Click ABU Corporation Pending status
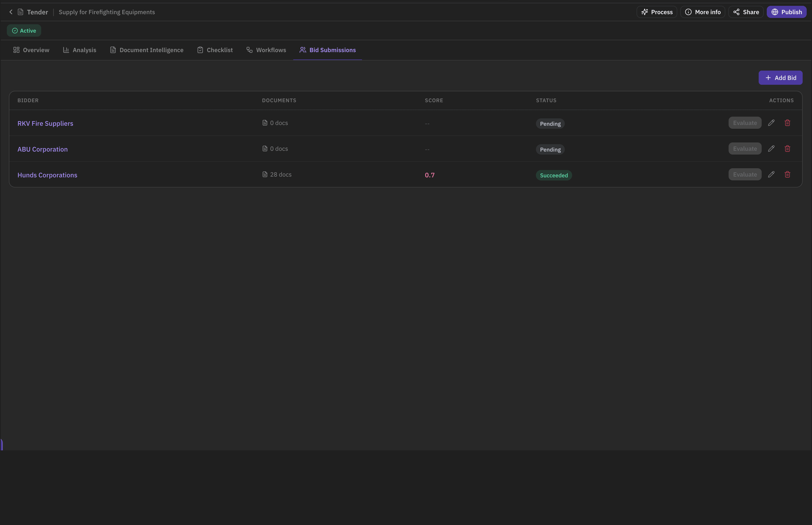The height and width of the screenshot is (525, 812). 550,150
